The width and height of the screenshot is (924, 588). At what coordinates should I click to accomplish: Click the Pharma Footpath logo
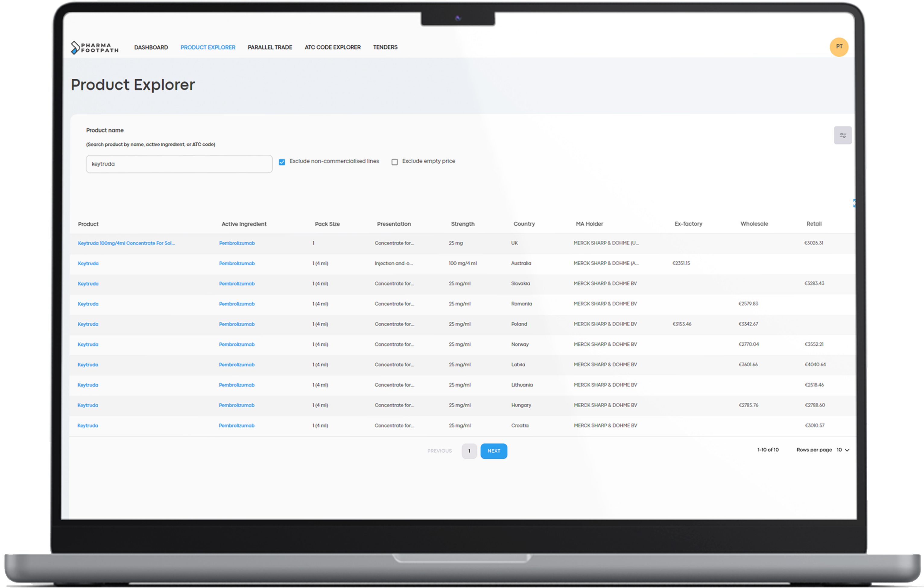[95, 48]
